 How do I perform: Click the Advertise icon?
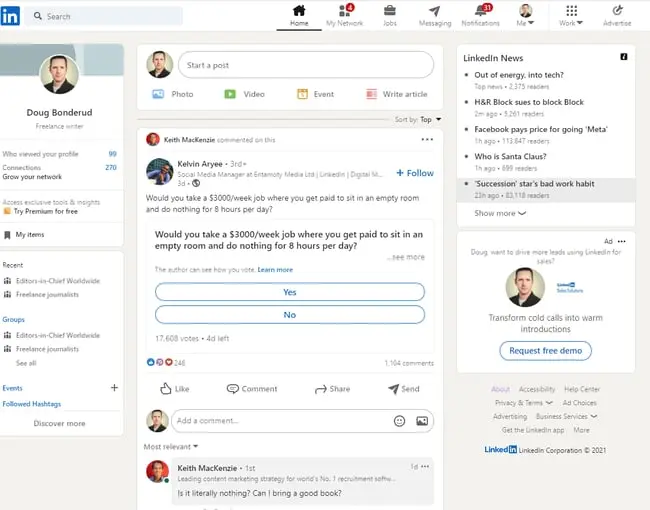click(x=617, y=11)
